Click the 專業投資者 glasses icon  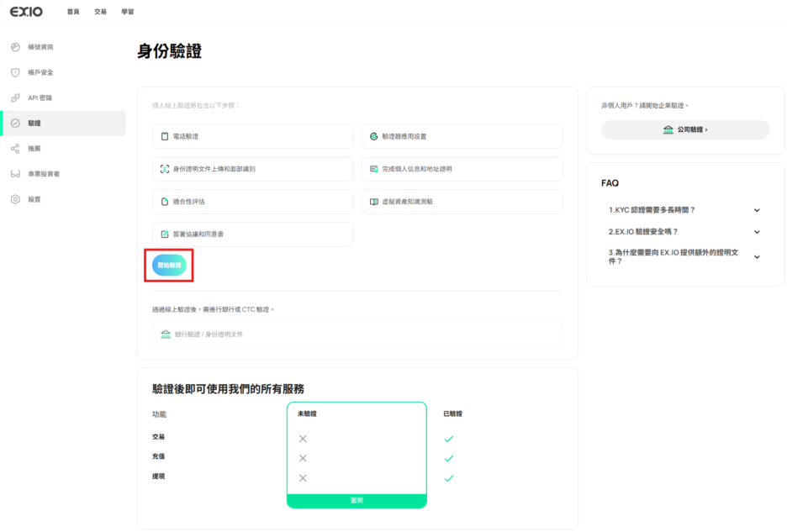point(15,174)
